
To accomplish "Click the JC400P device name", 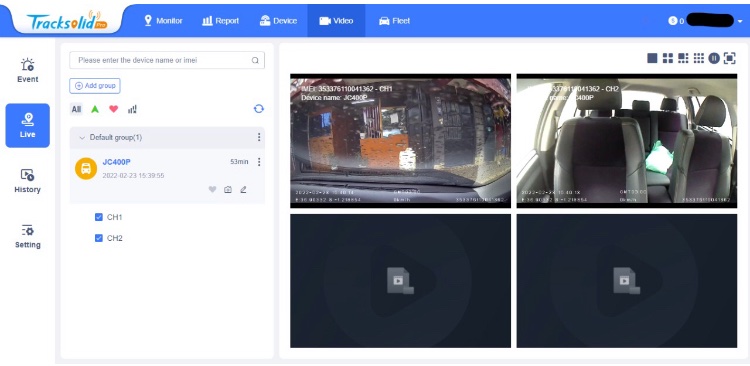I will (x=117, y=162).
